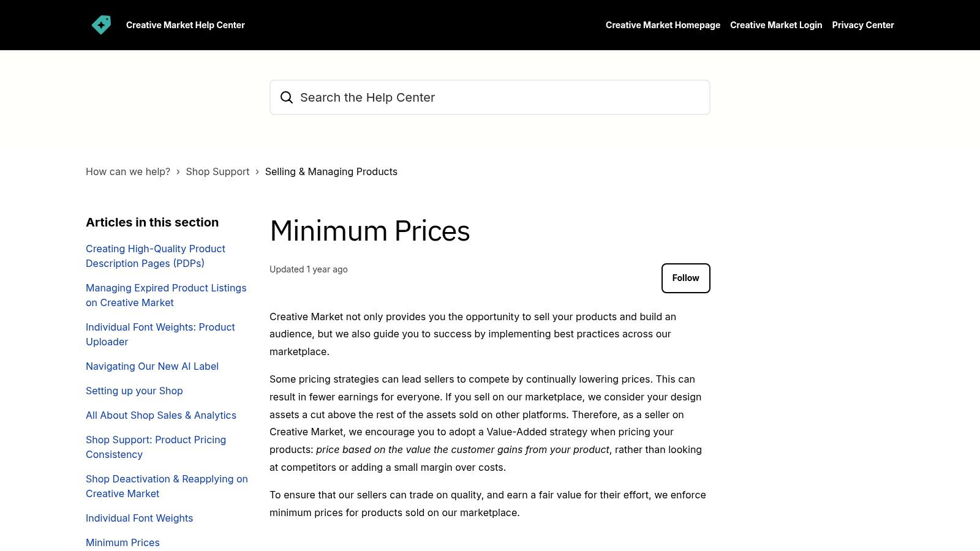
Task: Open Managing Expired Product Listings article
Action: click(166, 295)
